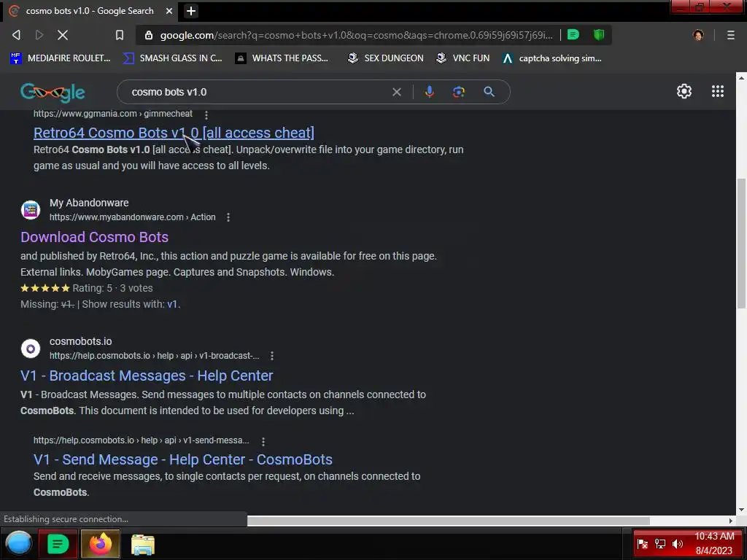Open options for My Abandonware result
Viewport: 747px width, 560px height.
(228, 217)
